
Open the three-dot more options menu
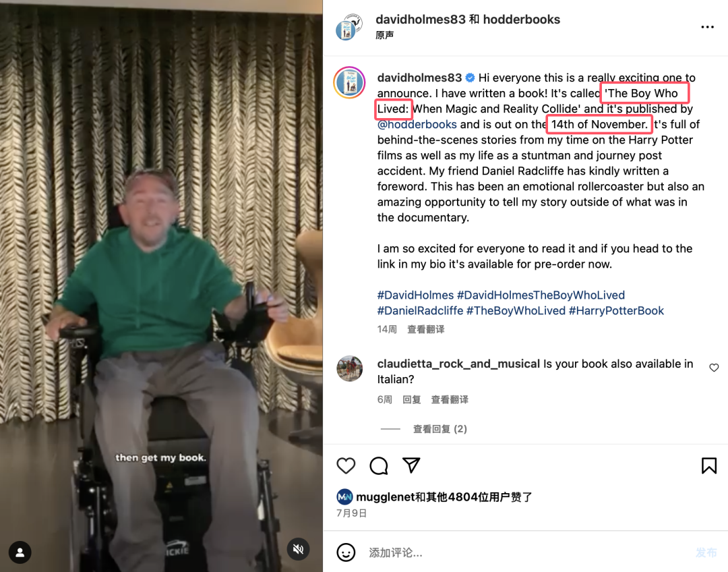pos(707,27)
